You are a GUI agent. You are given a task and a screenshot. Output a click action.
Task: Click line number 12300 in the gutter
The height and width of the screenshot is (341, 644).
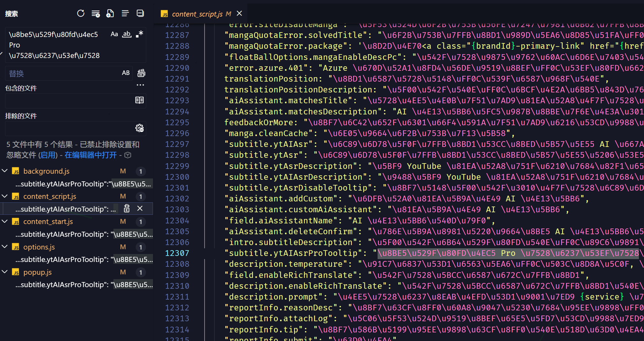point(177,177)
